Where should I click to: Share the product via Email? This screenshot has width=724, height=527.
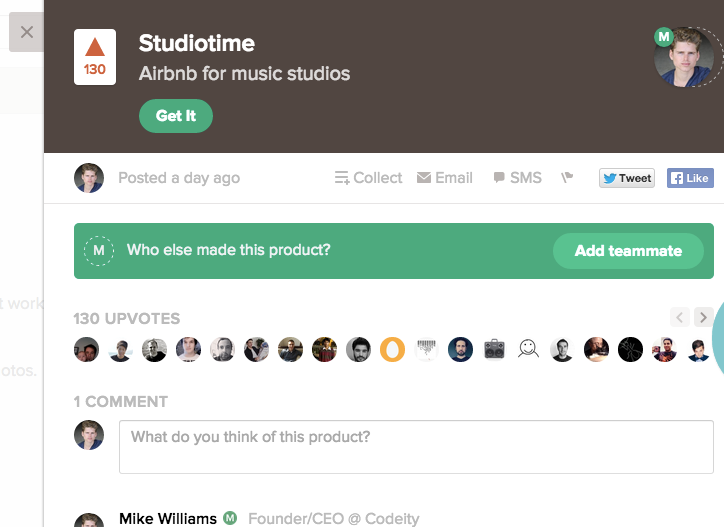click(x=445, y=178)
